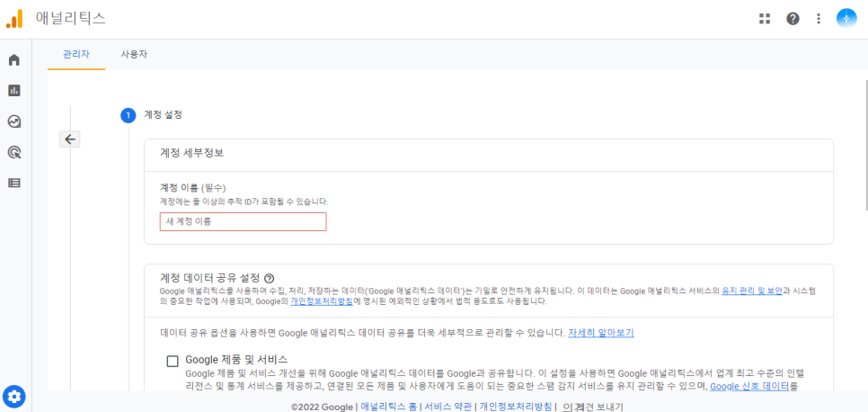Open footer 개인정보처리방침 link

coord(516,407)
